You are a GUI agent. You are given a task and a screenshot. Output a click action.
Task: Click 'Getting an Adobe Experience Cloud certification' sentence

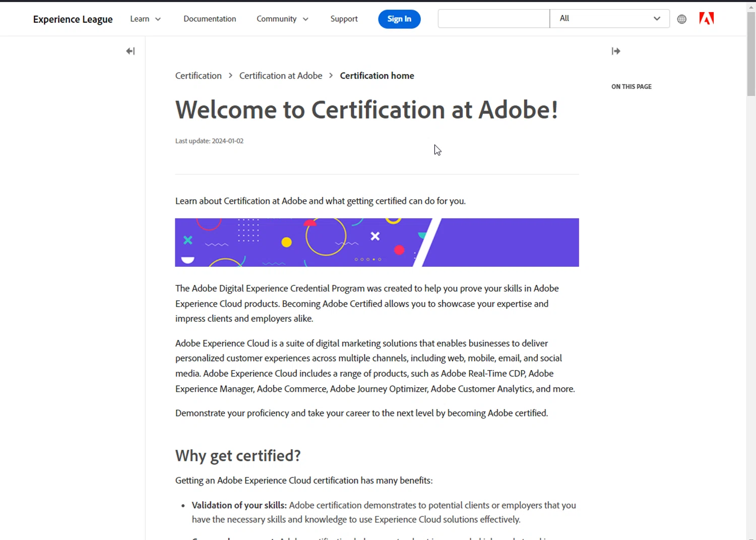click(304, 481)
